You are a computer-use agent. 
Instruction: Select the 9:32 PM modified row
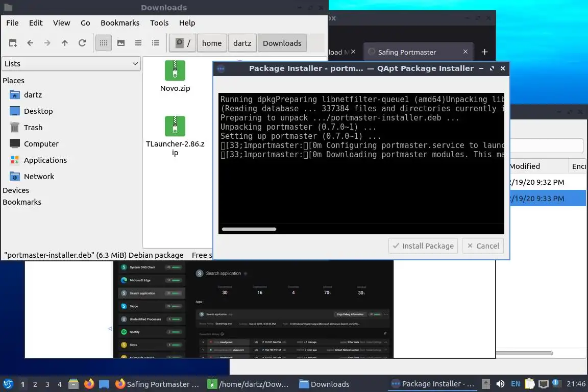tap(548, 182)
